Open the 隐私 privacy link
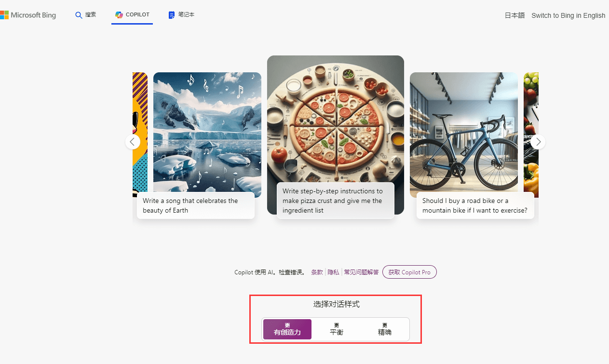Image resolution: width=609 pixels, height=364 pixels. [x=333, y=272]
